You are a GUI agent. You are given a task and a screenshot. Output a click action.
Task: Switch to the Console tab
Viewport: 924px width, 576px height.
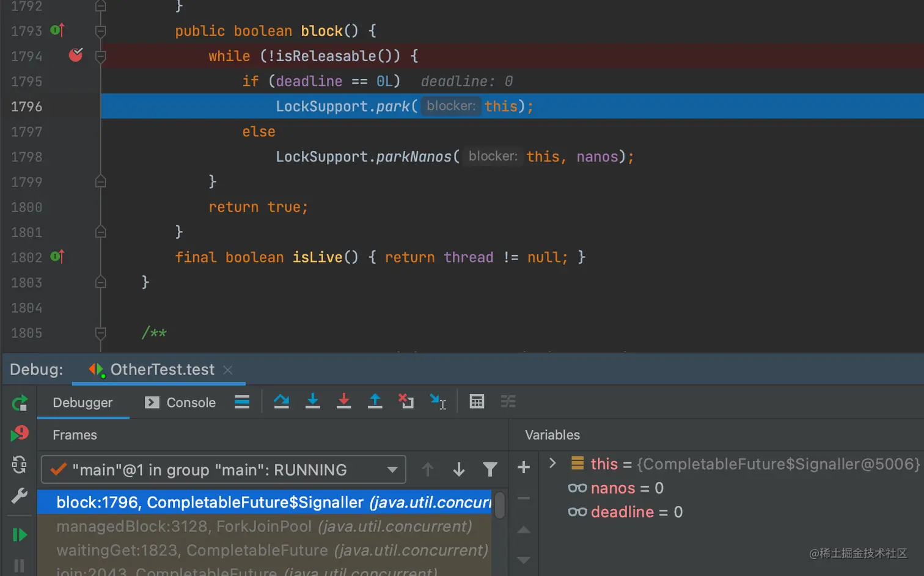[x=180, y=403]
